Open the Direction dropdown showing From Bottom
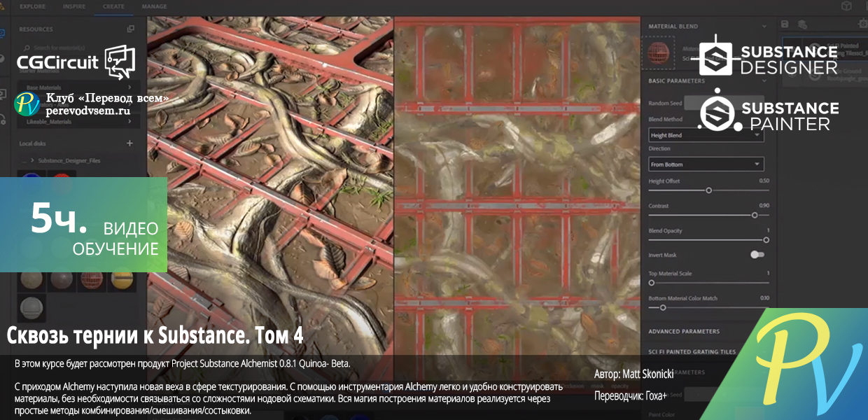The width and height of the screenshot is (868, 420). [706, 164]
